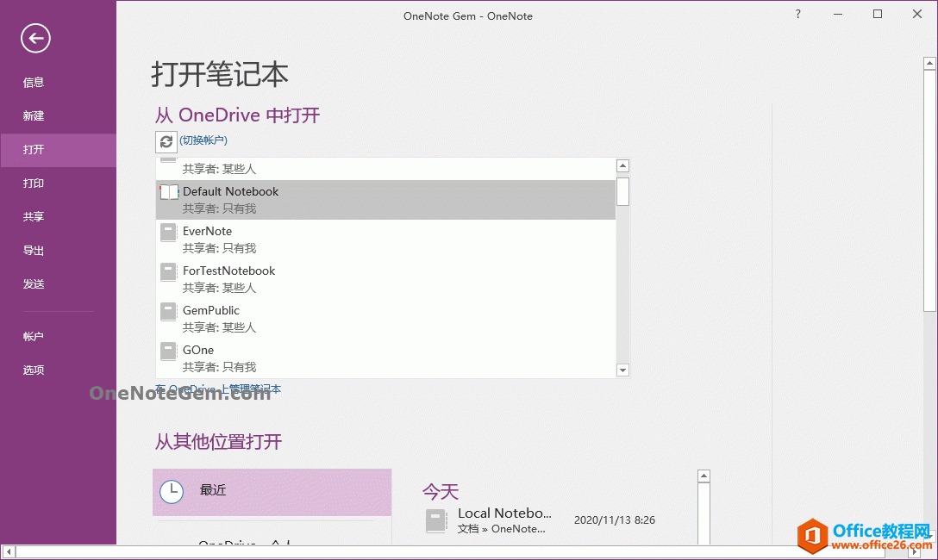Click the notebook list scroll up arrow

(x=622, y=165)
